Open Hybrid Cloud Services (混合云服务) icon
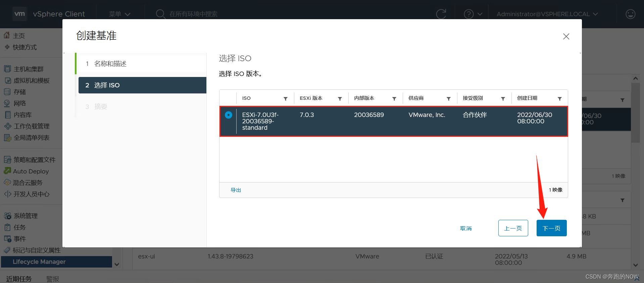 pyautogui.click(x=7, y=183)
